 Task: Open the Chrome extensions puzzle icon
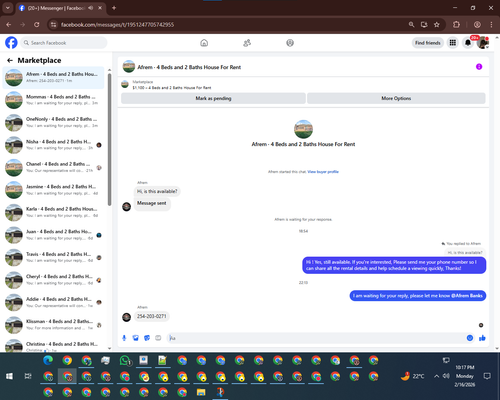pyautogui.click(x=456, y=25)
